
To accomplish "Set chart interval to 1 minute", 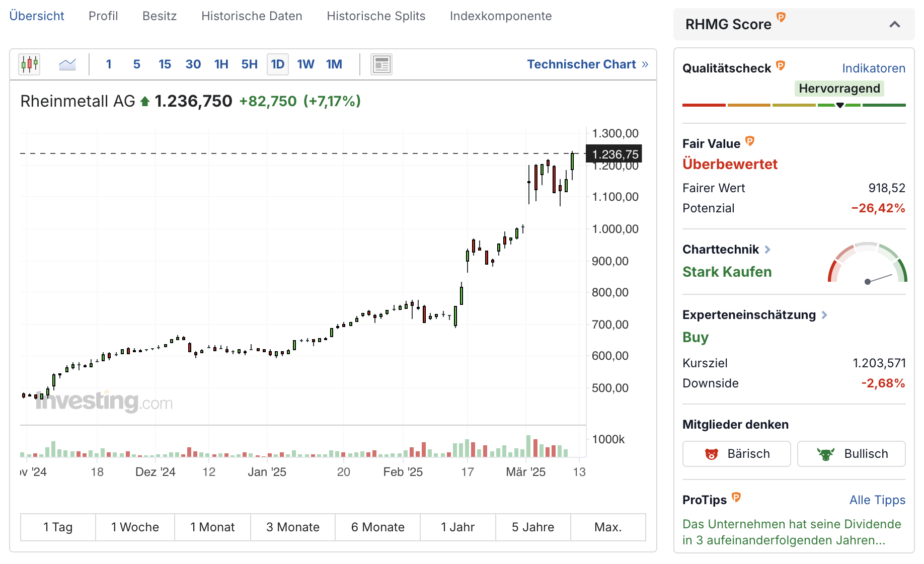I will [x=109, y=64].
